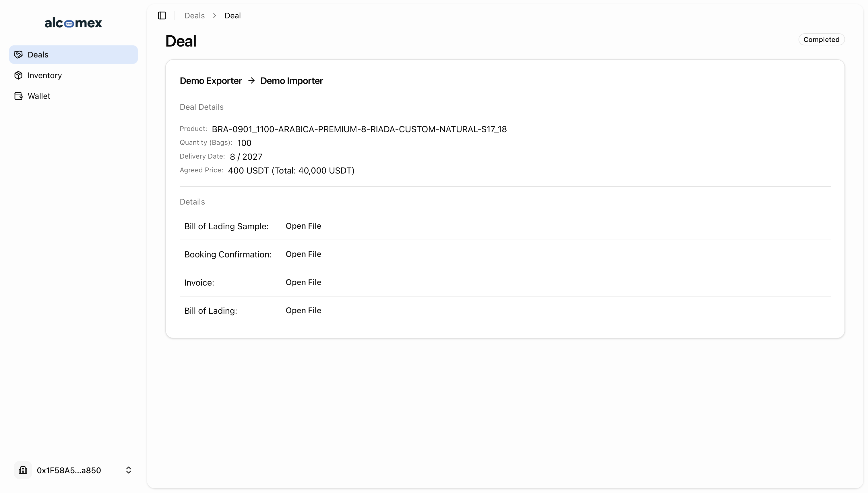Click the Completed status badge
This screenshot has height=493, width=868.
(821, 40)
